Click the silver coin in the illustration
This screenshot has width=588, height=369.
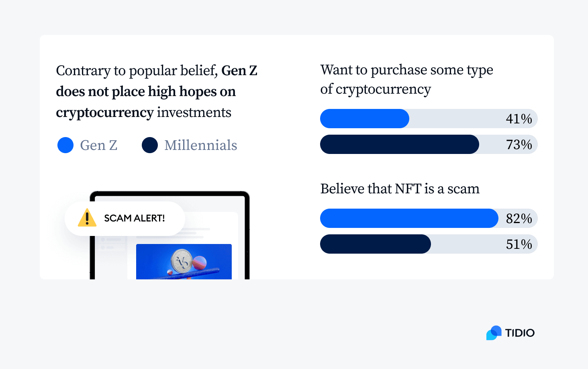tap(182, 261)
